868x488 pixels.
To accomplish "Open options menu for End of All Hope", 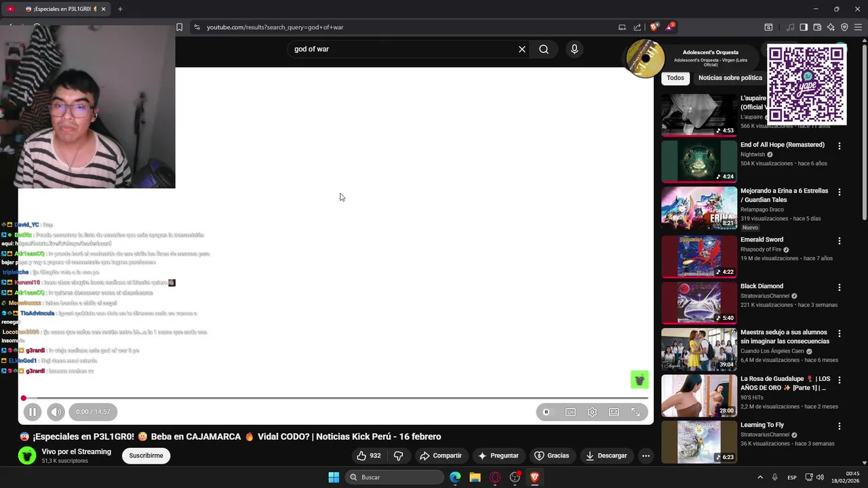I will tap(840, 146).
